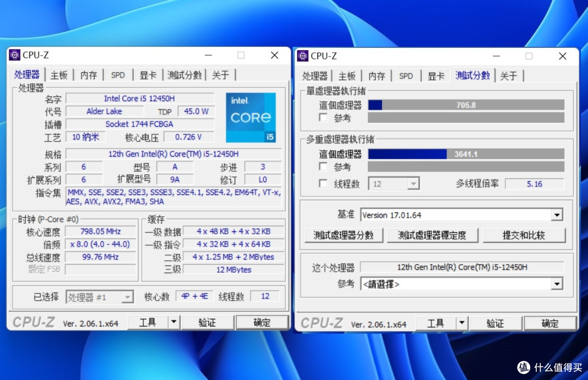Click the TDP value 45.0 W
The height and width of the screenshot is (380, 588).
pyautogui.click(x=196, y=111)
